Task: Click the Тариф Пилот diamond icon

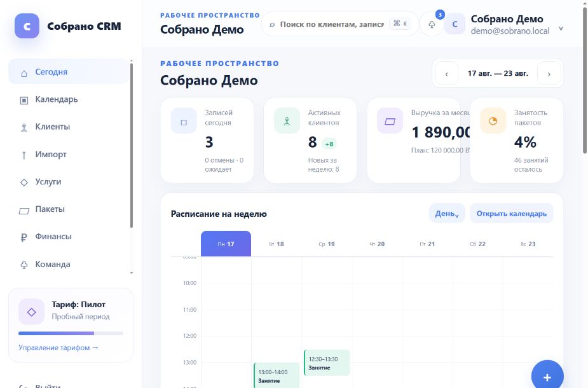Action: point(32,312)
